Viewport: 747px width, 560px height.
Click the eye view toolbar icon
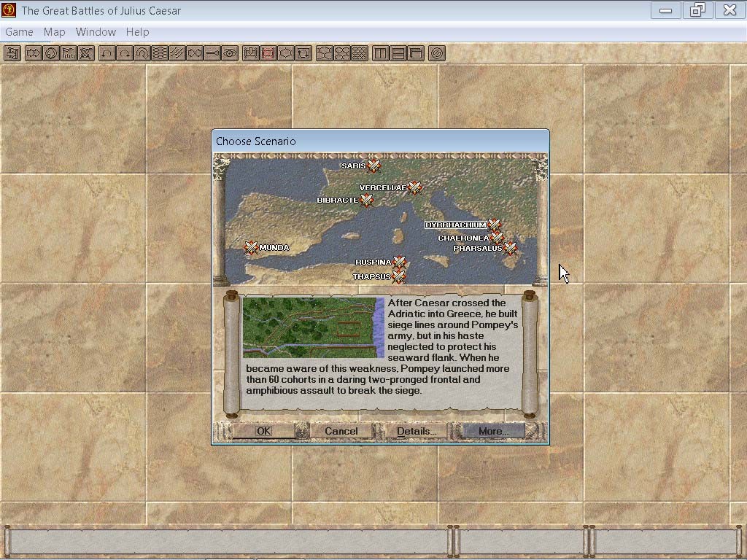(x=230, y=53)
